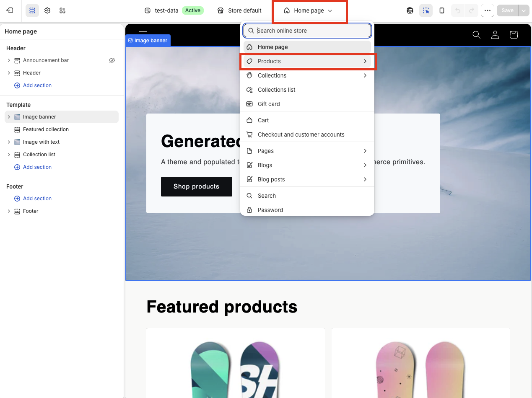Expand the Collection list section arrow
The width and height of the screenshot is (532, 398).
[x=9, y=155]
